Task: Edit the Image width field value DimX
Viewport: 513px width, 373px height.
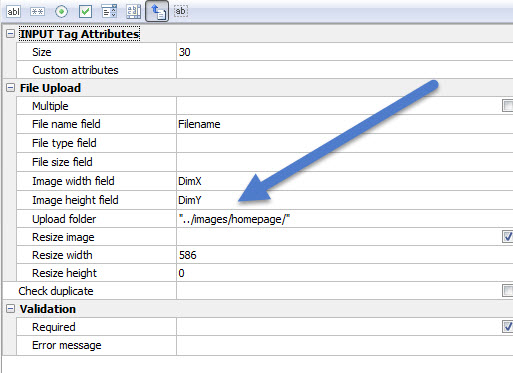Action: [345, 181]
